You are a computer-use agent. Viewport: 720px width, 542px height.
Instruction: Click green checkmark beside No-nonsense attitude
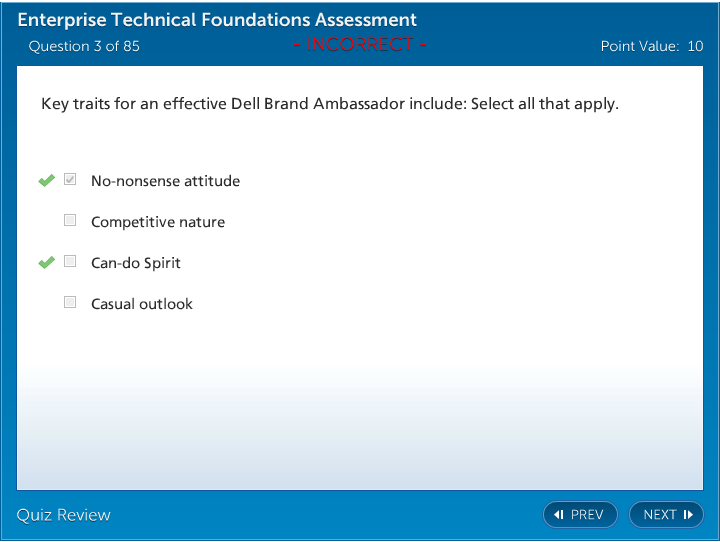(46, 181)
